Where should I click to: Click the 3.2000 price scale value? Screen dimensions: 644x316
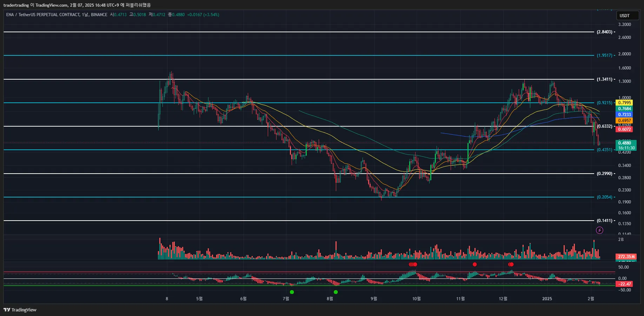[624, 25]
